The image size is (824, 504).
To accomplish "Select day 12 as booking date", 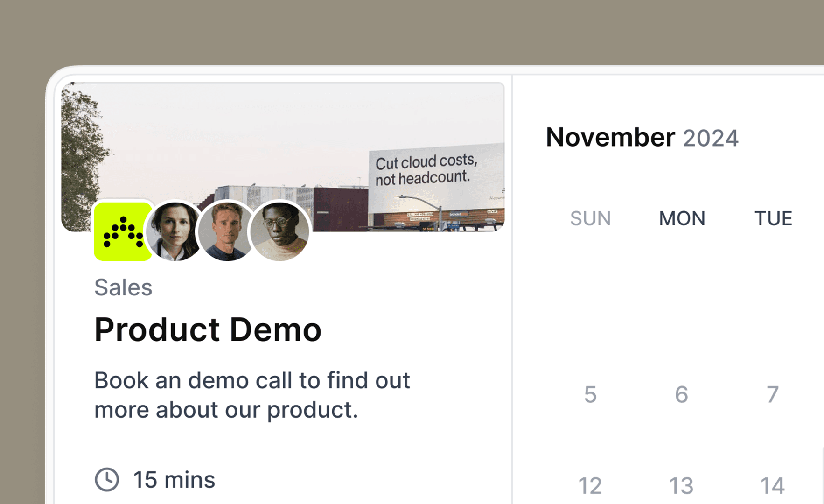I will 590,484.
